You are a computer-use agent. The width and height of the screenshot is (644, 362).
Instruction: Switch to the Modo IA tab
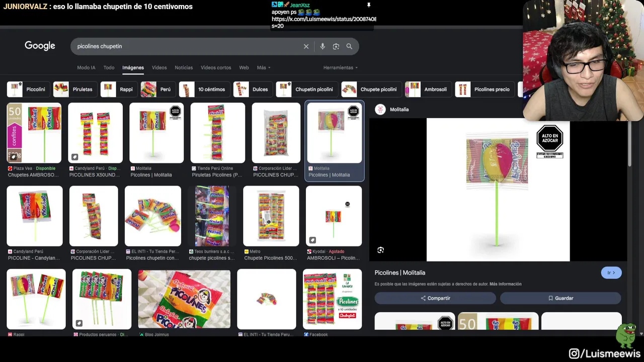pyautogui.click(x=86, y=67)
